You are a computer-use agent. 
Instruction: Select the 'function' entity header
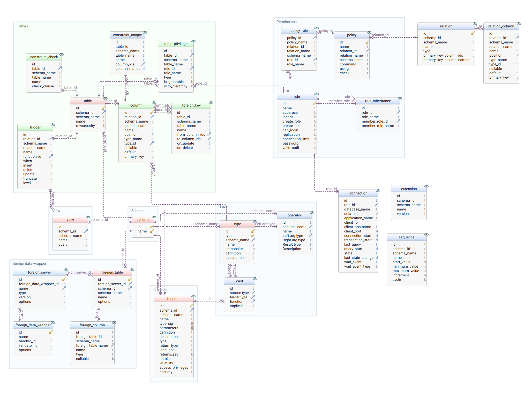point(174,299)
